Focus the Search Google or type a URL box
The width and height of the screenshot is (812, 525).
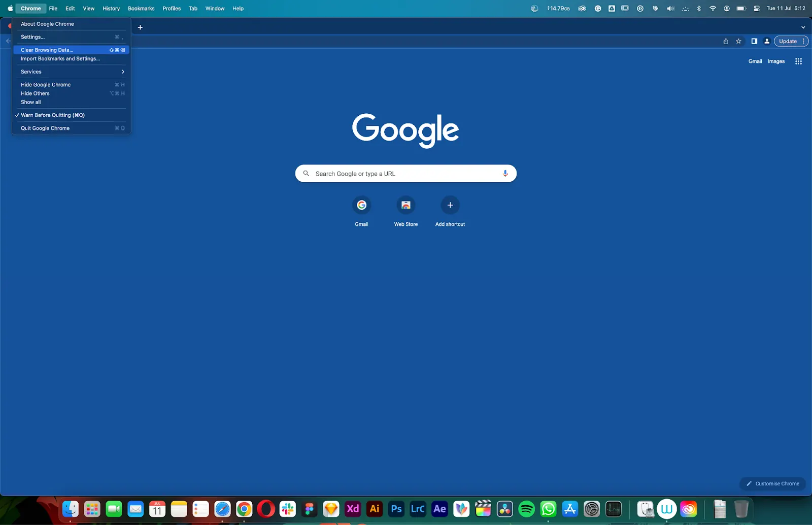point(405,174)
